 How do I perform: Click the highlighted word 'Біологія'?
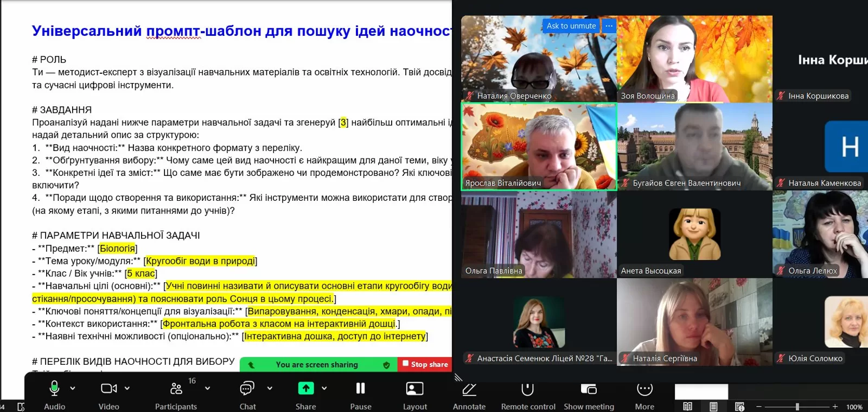tap(117, 249)
